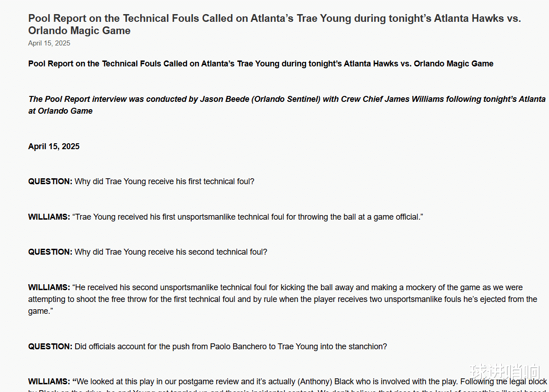Viewport: 549px width, 392px height.
Task: Click the Chinese watermark in the bottom-right corner
Action: coord(505,372)
